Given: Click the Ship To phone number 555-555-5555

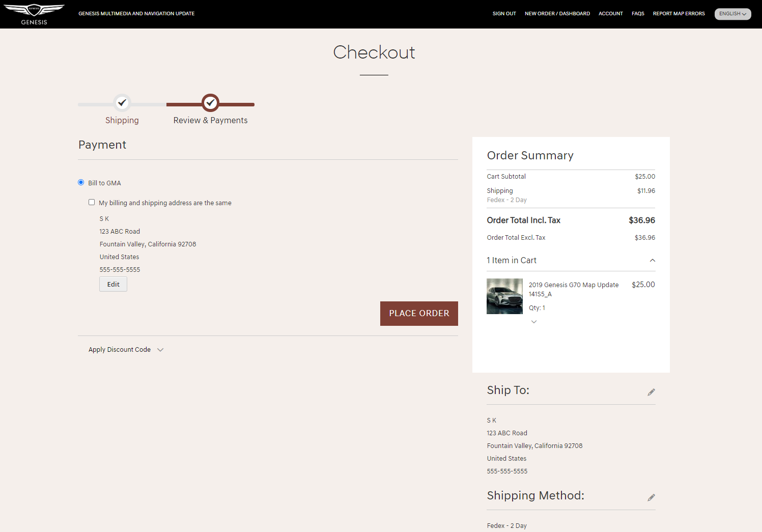Looking at the screenshot, I should [x=507, y=471].
